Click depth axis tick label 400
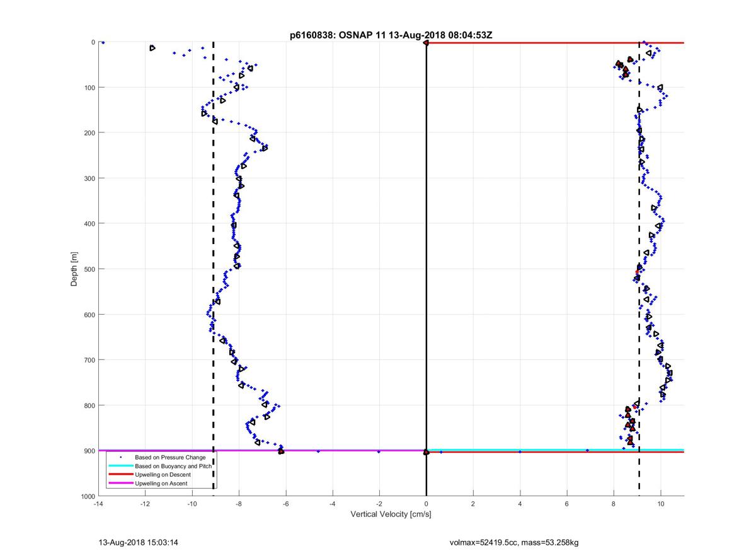The height and width of the screenshot is (558, 756). 89,224
